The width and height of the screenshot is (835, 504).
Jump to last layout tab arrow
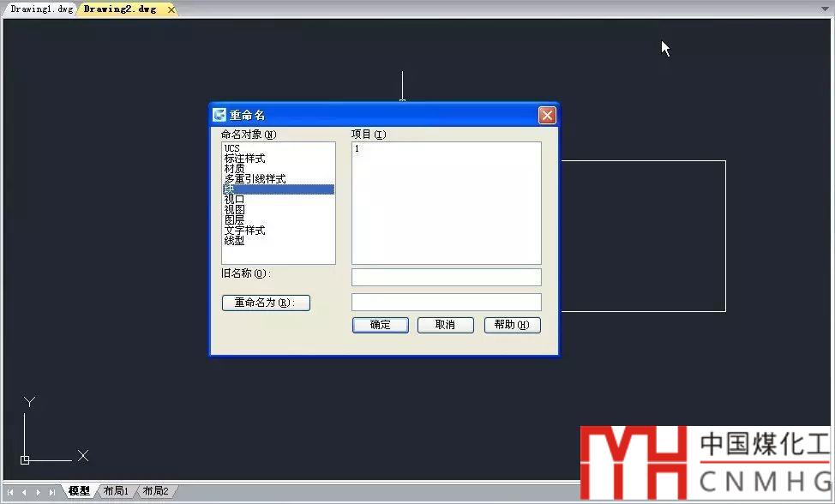(x=51, y=492)
